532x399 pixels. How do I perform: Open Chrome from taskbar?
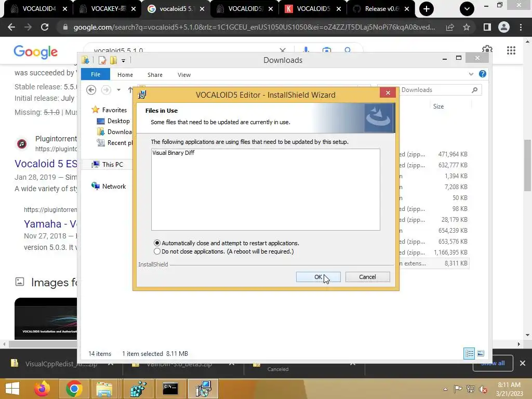(x=74, y=389)
